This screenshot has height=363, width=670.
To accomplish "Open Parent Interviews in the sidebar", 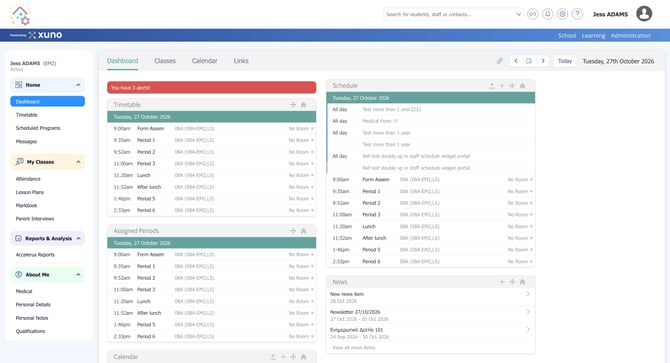I will tap(35, 219).
